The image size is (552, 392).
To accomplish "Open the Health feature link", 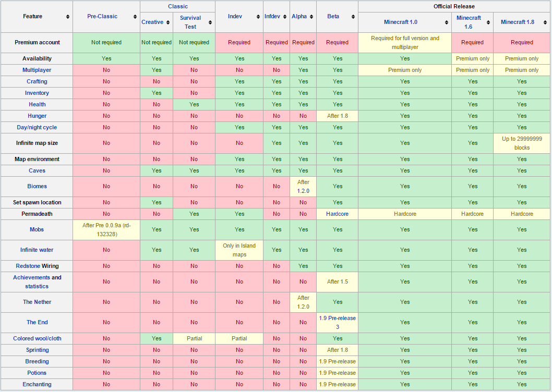I will click(38, 104).
